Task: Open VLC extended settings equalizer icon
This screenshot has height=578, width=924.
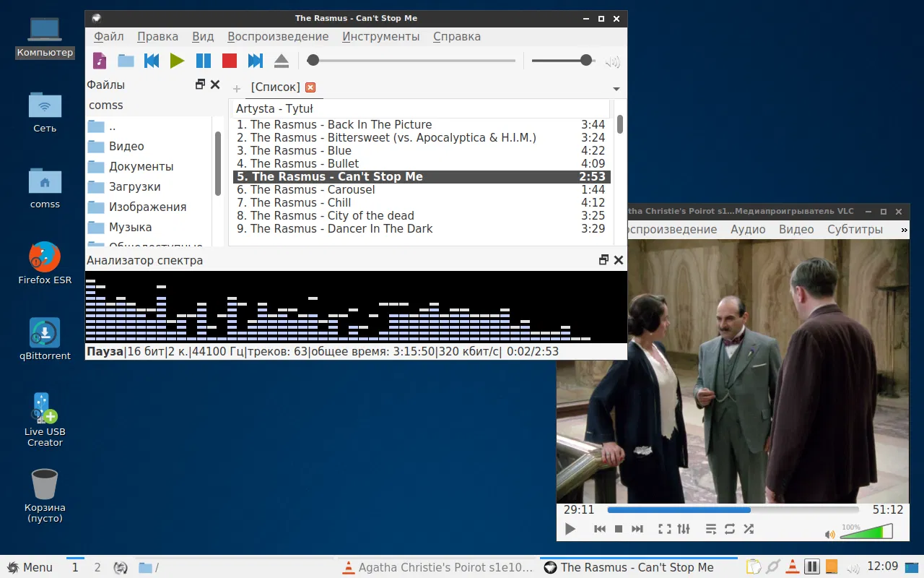Action: (x=684, y=529)
